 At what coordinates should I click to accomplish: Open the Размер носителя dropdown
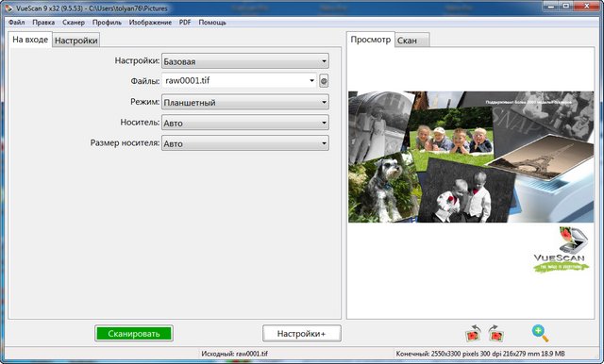(x=245, y=143)
